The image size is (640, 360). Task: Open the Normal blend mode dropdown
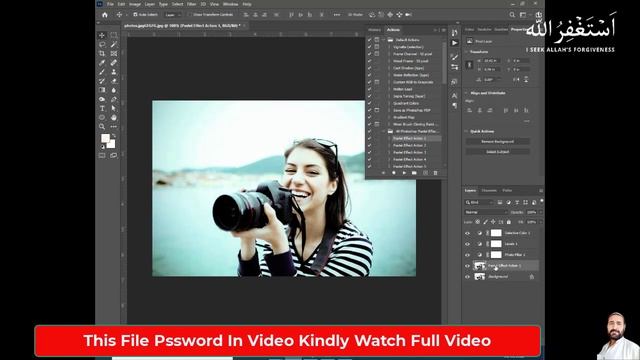(486, 212)
